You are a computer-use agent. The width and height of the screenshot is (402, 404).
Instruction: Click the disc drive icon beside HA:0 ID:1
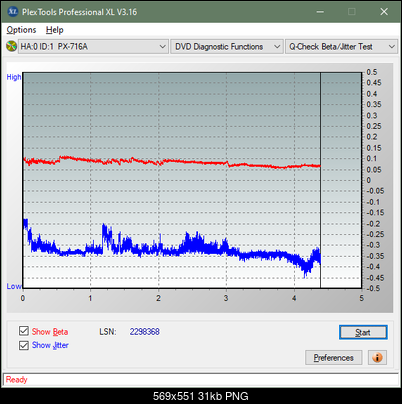(11, 46)
